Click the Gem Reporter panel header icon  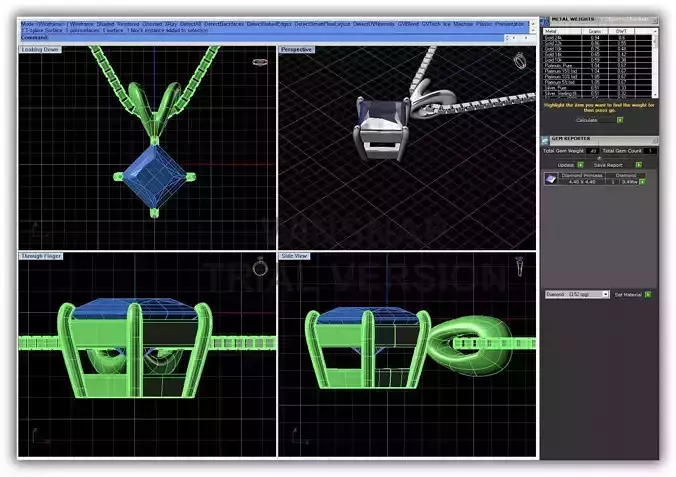tap(545, 140)
